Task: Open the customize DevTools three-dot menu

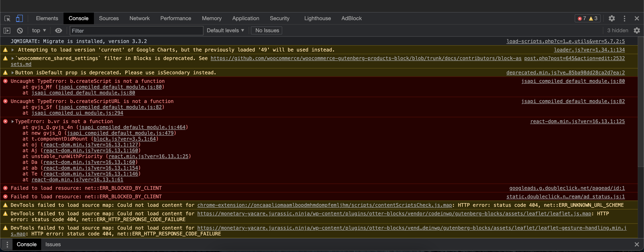Action: pyautogui.click(x=624, y=18)
